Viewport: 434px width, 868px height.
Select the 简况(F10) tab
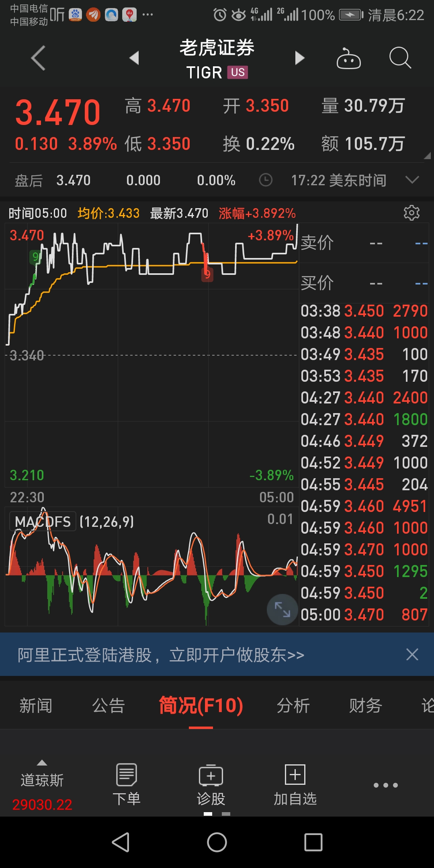[x=201, y=706]
